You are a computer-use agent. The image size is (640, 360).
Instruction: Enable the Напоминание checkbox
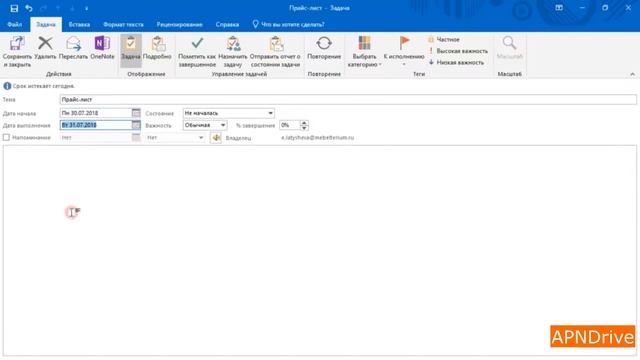(6, 138)
